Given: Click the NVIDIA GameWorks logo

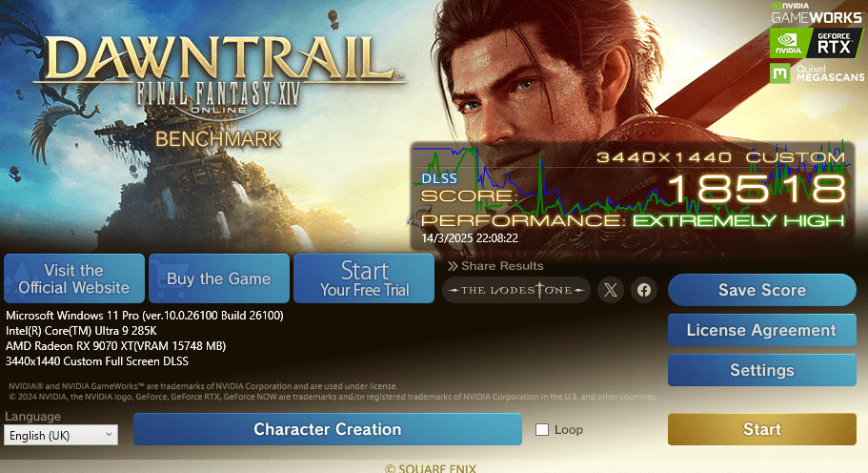Looking at the screenshot, I should point(817,13).
